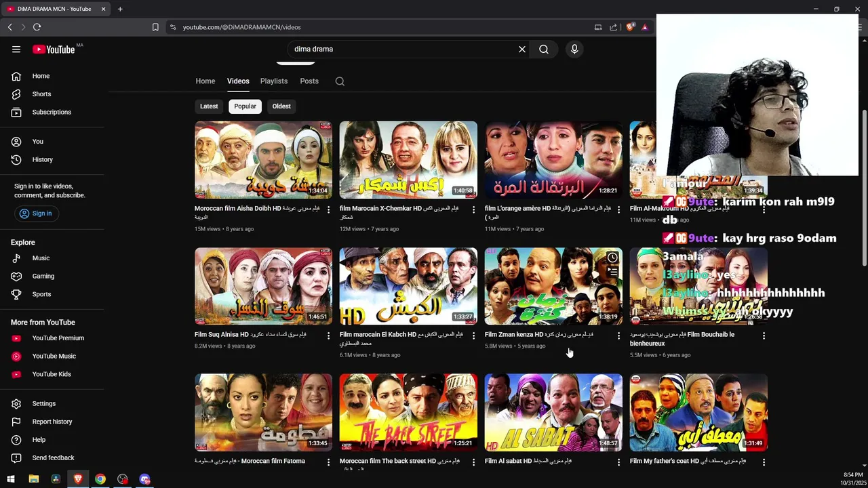Play the Aisha Doibh thumbnail

coord(264,160)
